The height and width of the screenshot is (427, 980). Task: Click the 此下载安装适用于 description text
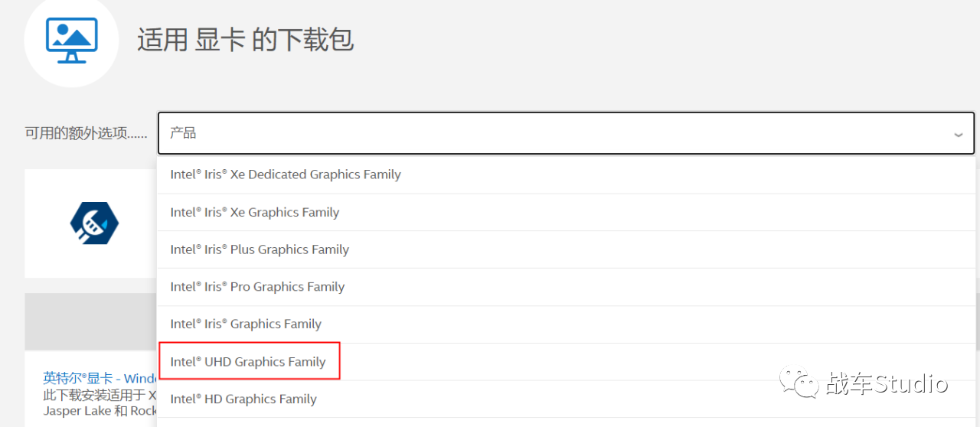click(x=100, y=395)
